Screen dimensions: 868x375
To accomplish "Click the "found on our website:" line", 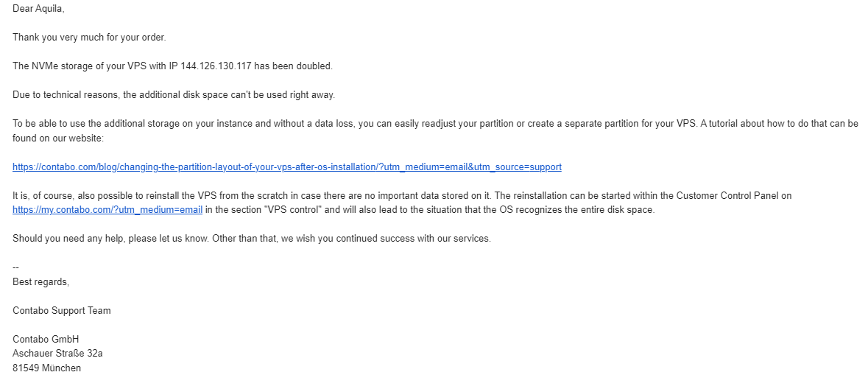I will 58,138.
